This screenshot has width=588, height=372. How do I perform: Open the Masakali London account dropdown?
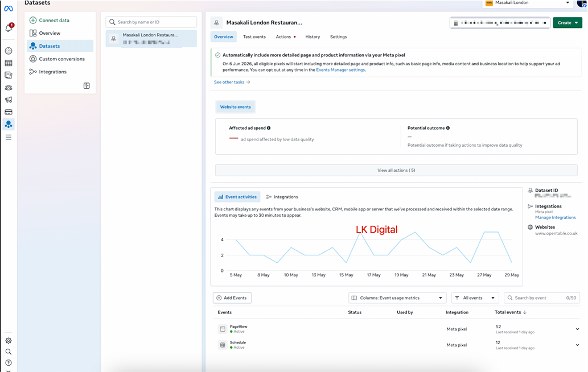coord(527,3)
